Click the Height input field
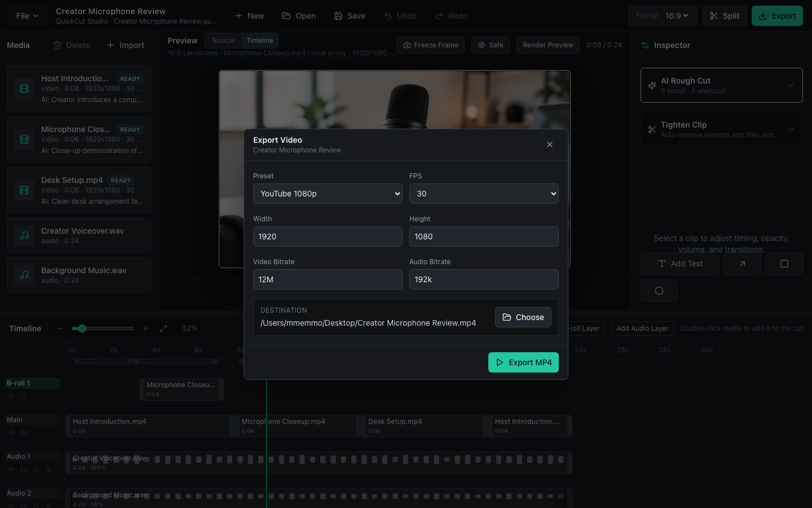This screenshot has height=508, width=812. tap(484, 237)
